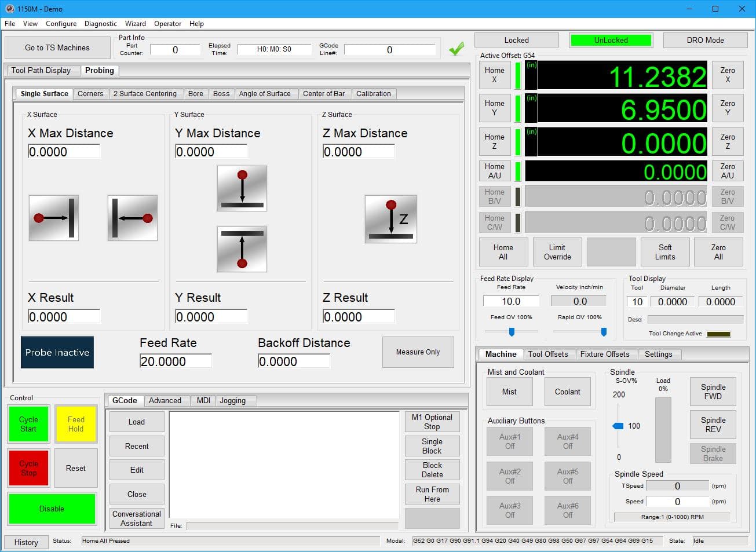Enable Single Block mode

pyautogui.click(x=432, y=445)
